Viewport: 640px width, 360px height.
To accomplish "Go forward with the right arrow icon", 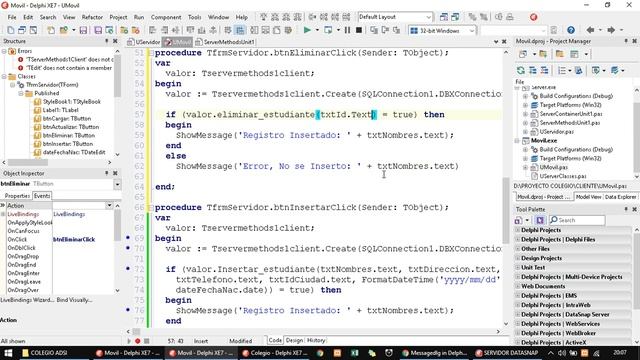I will pyautogui.click(x=611, y=30).
